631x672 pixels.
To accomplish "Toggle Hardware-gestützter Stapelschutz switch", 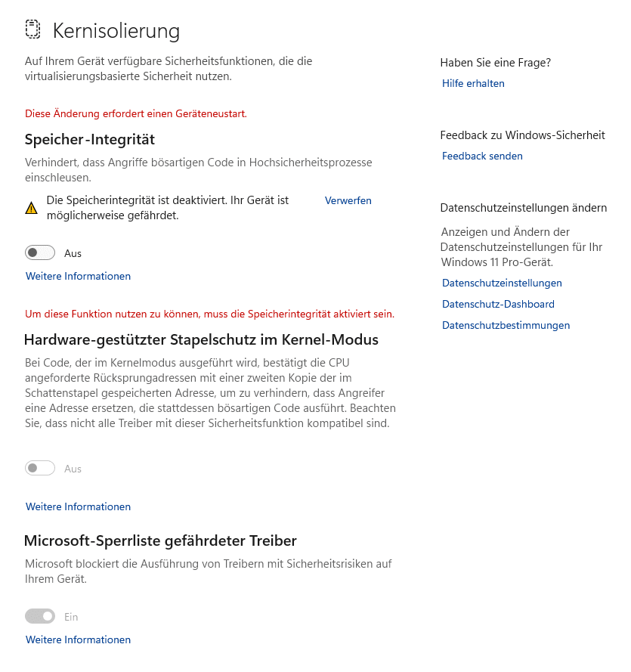I will coord(40,469).
